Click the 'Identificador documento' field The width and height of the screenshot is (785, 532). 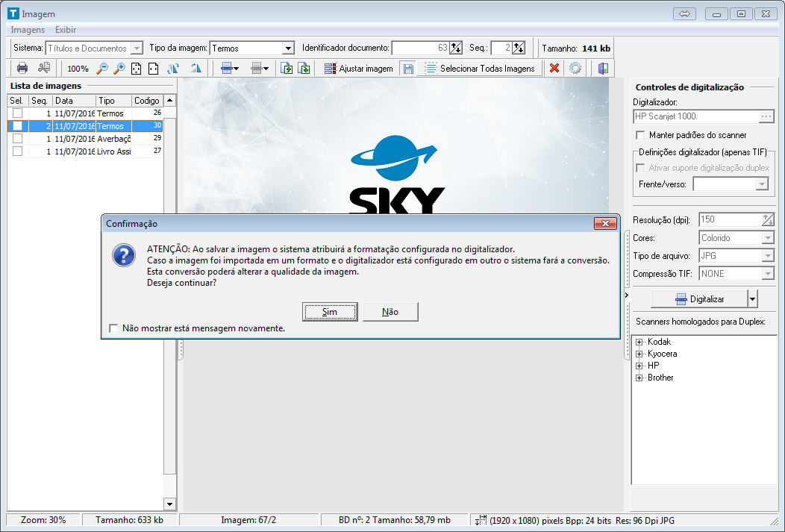pos(421,48)
